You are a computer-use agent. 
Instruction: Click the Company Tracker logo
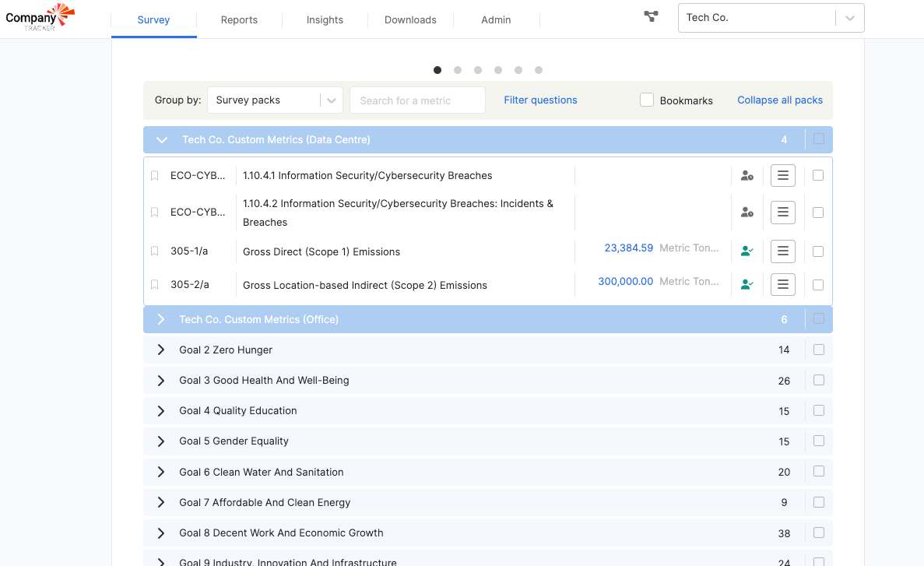[40, 17]
